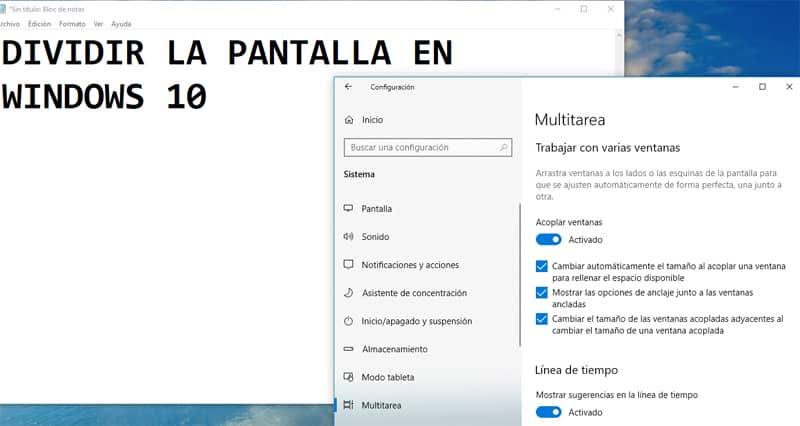This screenshot has width=800, height=426.
Task: Click the magnifier icon in the search box
Action: tap(503, 147)
